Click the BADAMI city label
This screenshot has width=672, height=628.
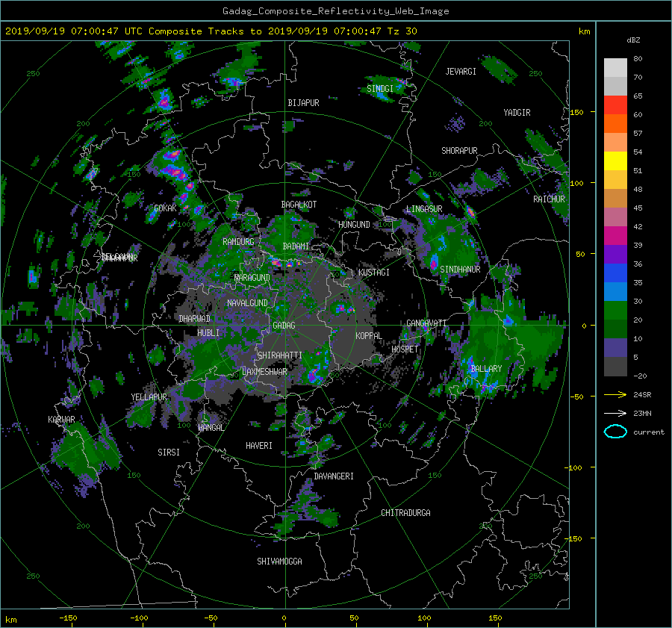coord(296,246)
